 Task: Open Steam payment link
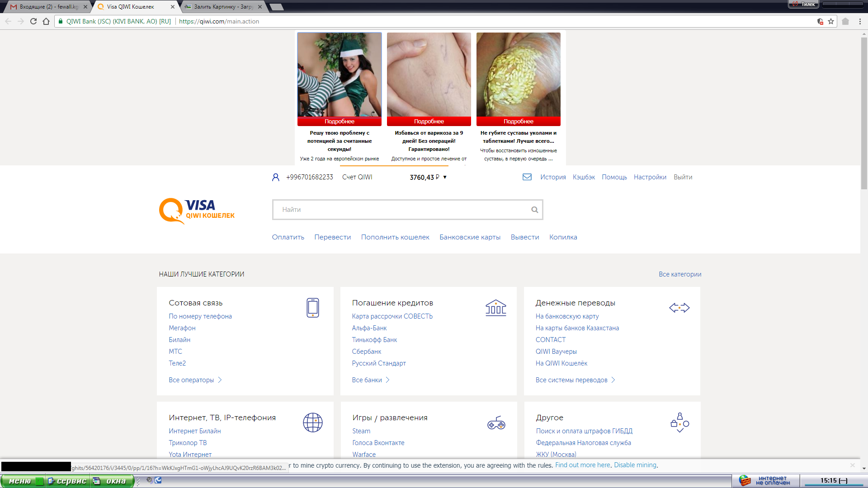pos(361,431)
